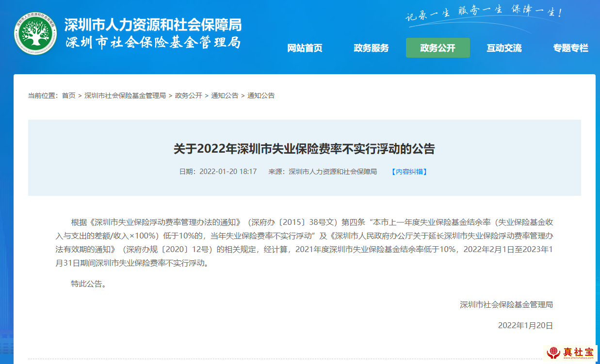Viewport: 600px width, 364px height.
Task: Click the 特此公告。 line
Action: tap(89, 284)
